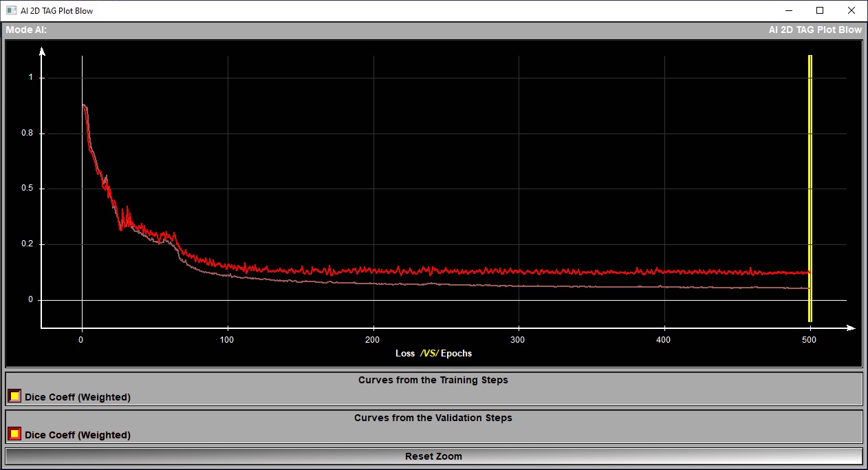
Task: Toggle training Dice Coeff (Weighted) curve swatch
Action: point(14,396)
